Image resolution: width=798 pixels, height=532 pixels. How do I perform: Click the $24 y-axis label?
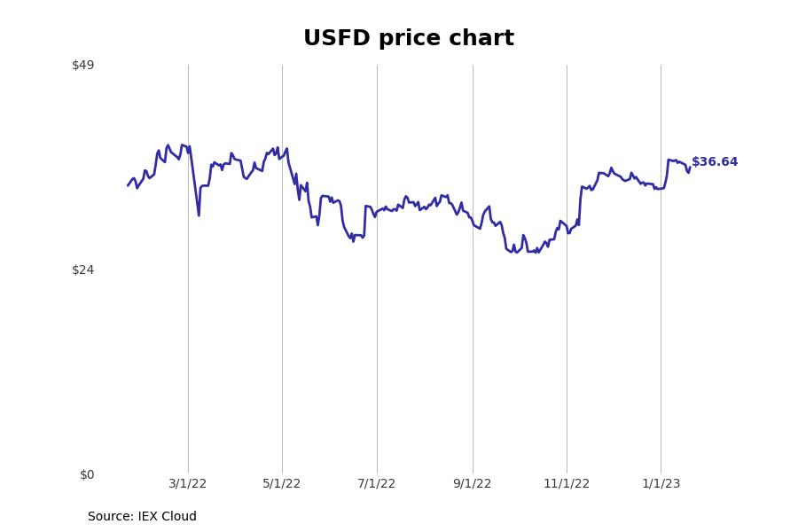(83, 270)
